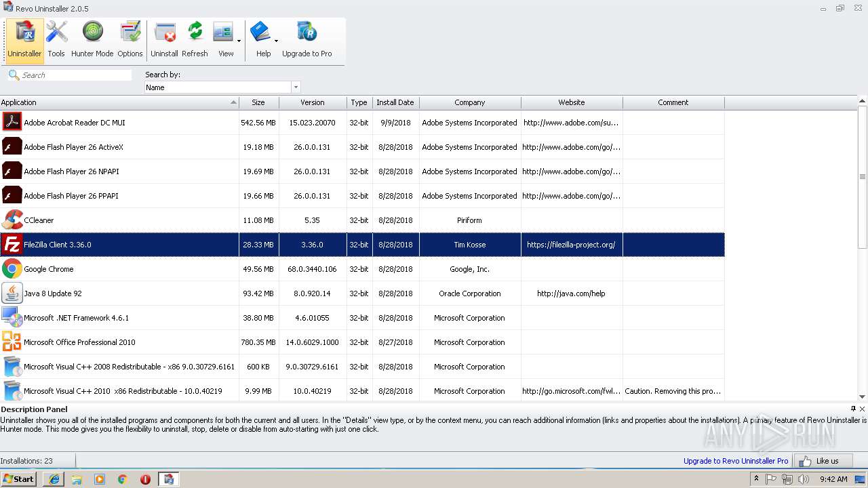Image resolution: width=868 pixels, height=488 pixels.
Task: Sort by the Install Date column header
Action: tap(395, 102)
